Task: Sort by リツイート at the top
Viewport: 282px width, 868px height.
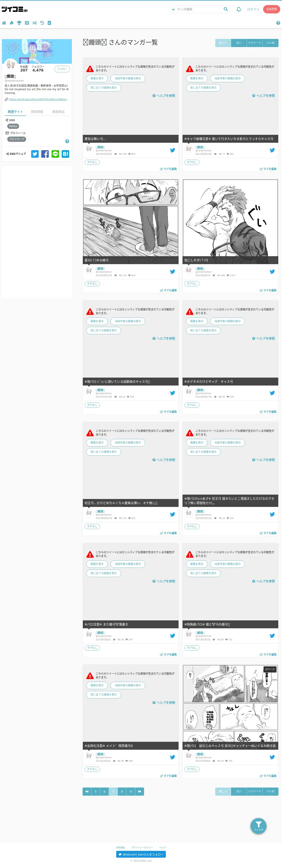Action: (x=255, y=43)
